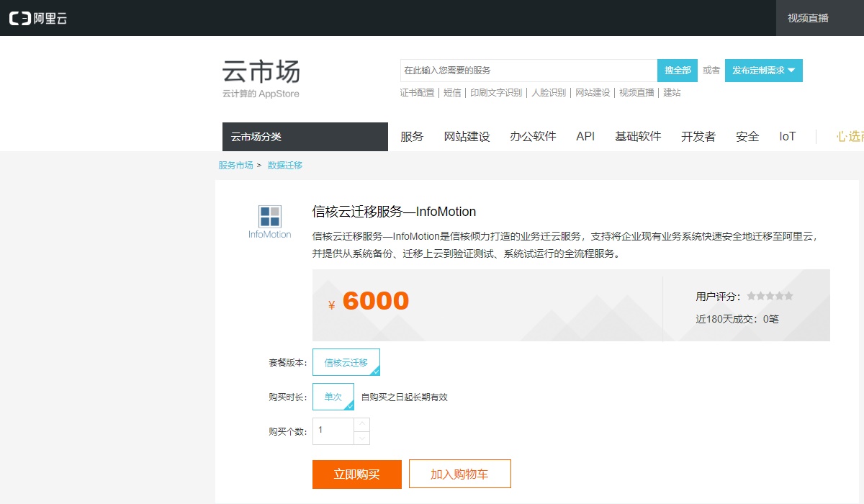864x504 pixels.
Task: Open the InfoMotion product logo
Action: coord(270,222)
